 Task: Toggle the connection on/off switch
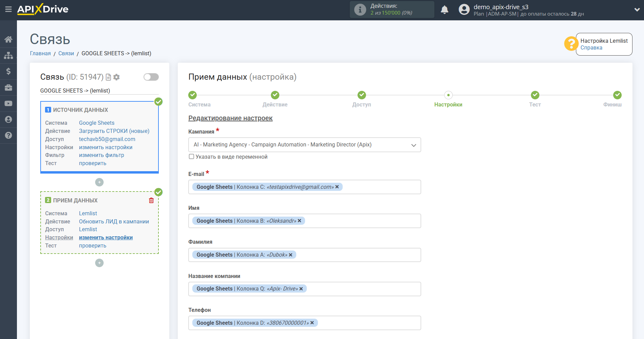coord(151,77)
